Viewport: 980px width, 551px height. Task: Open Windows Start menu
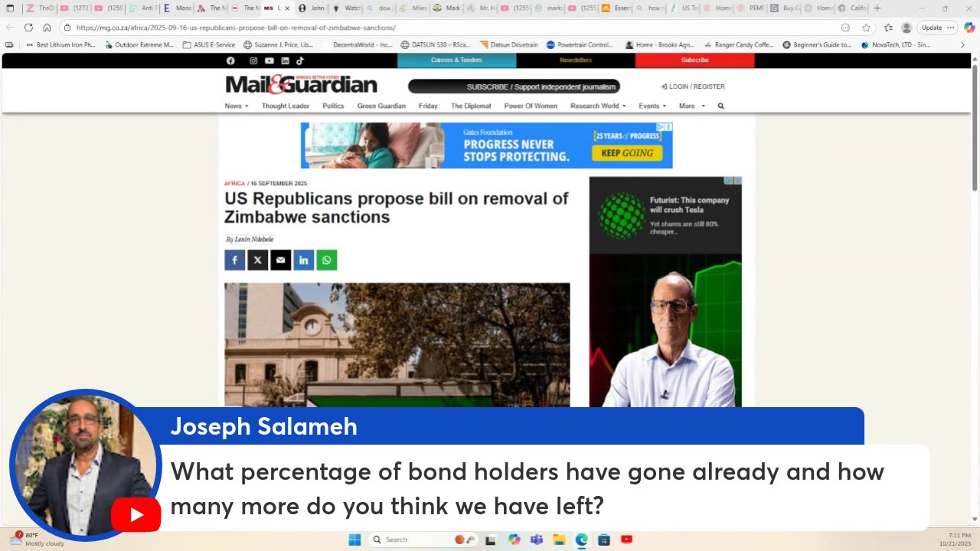click(354, 540)
